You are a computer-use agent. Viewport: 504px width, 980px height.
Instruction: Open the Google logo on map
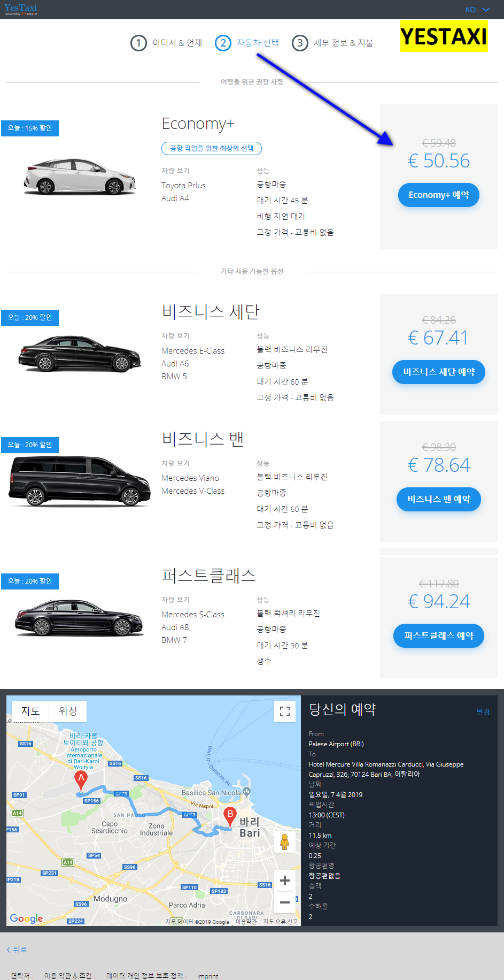click(26, 918)
